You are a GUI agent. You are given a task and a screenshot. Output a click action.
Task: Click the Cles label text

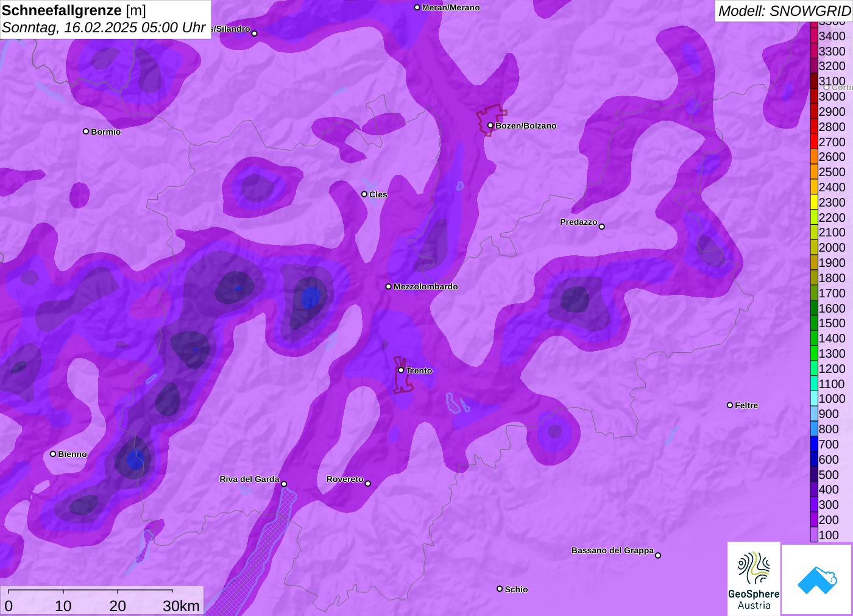378,194
